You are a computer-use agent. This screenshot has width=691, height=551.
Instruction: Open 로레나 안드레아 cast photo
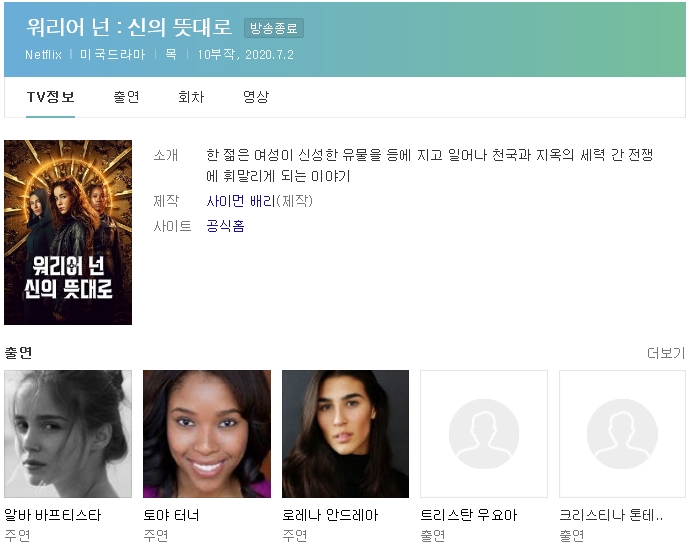point(346,434)
